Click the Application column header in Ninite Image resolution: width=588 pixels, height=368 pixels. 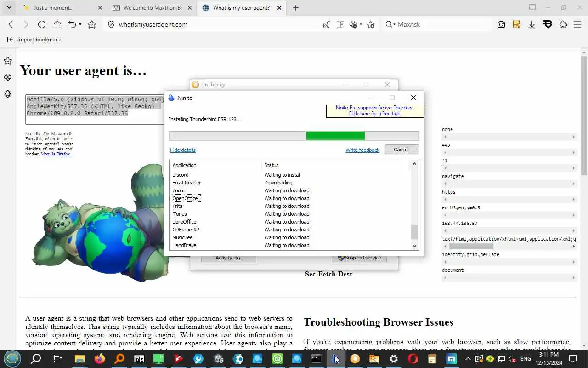click(x=216, y=165)
